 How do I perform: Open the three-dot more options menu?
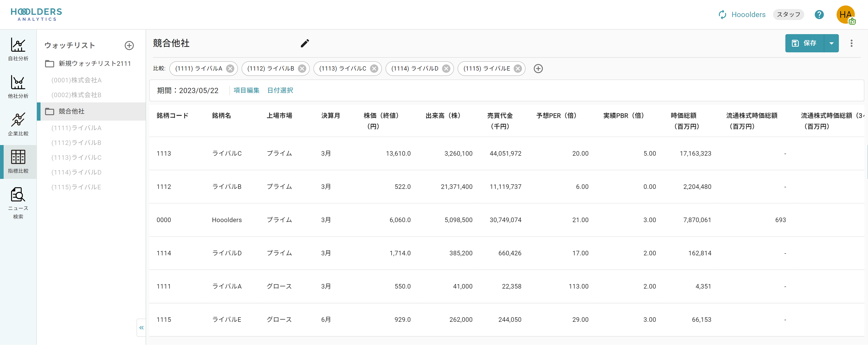(851, 43)
